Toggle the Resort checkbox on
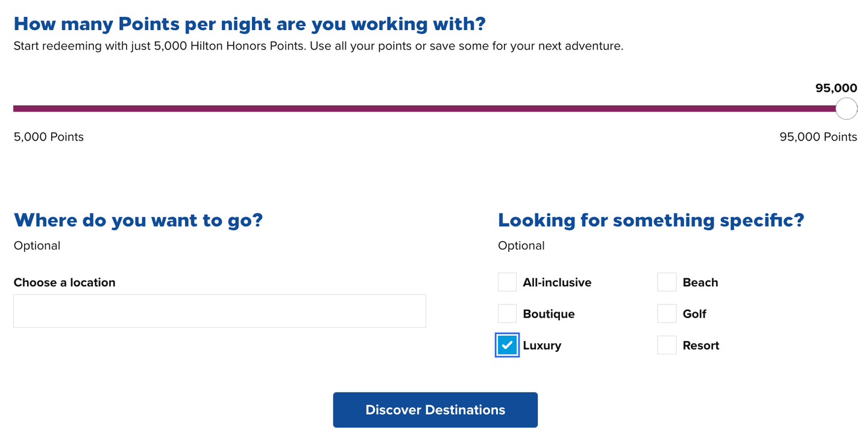Viewport: 868px width, 443px height. point(667,345)
